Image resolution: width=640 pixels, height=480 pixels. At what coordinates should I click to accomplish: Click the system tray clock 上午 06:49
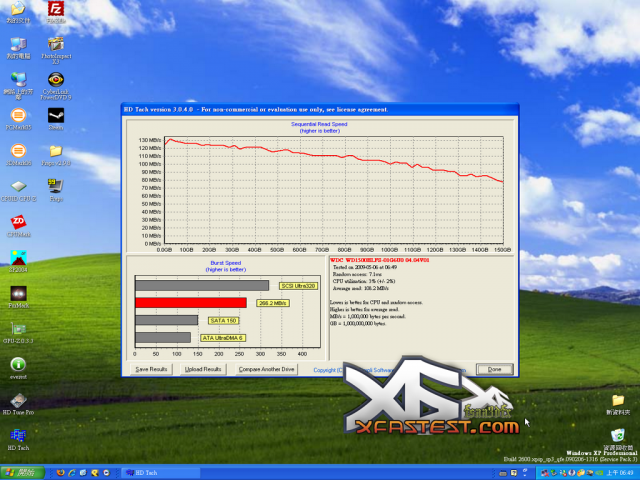(620, 473)
